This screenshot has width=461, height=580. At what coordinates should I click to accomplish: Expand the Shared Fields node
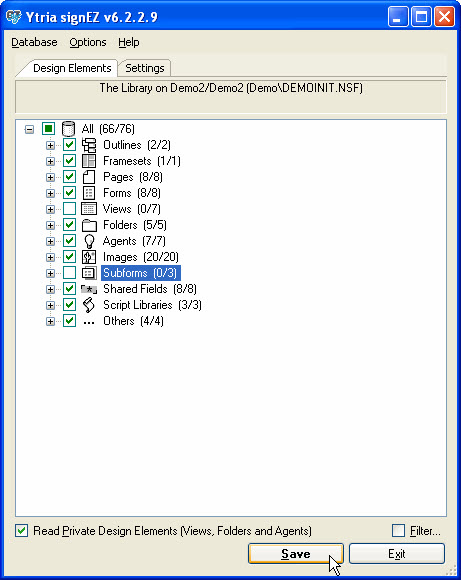50,289
